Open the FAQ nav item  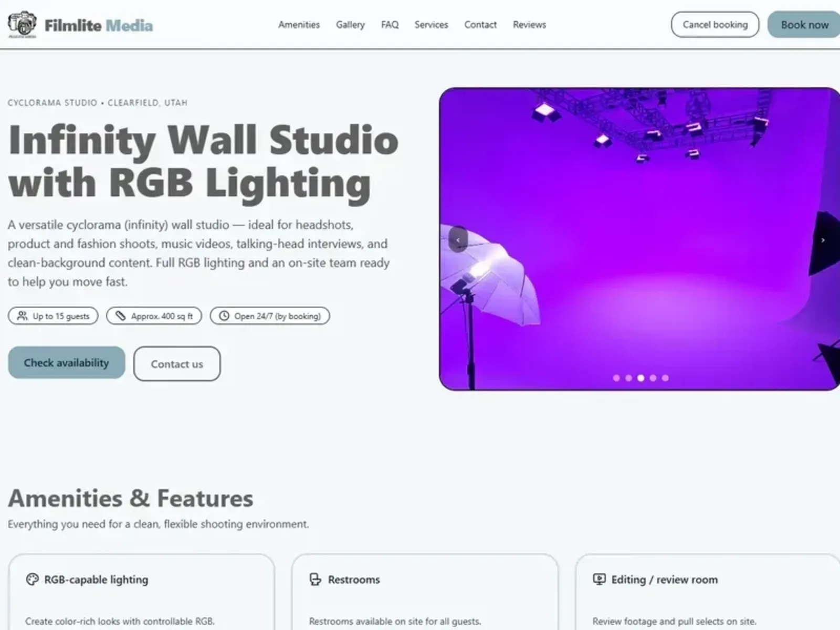point(390,25)
